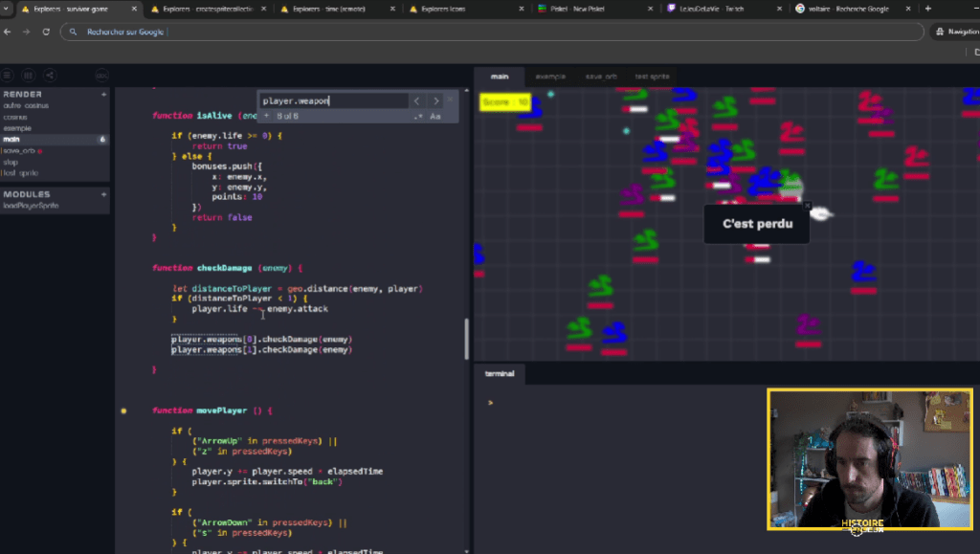The image size is (980, 554).
Task: Open the terminal tab below the game preview
Action: 501,374
